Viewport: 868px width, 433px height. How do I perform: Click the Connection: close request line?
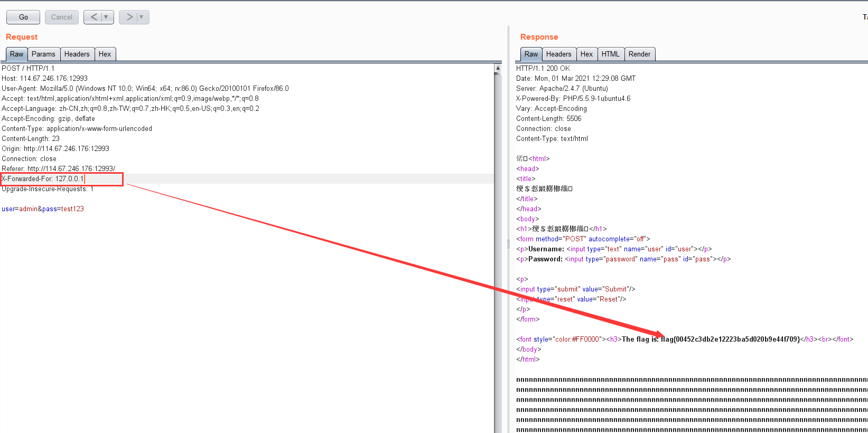point(29,158)
